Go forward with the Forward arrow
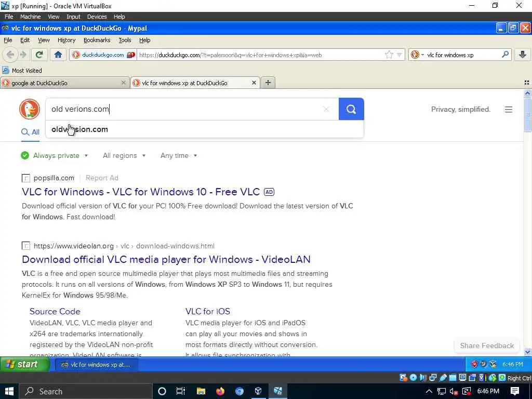 coord(23,55)
